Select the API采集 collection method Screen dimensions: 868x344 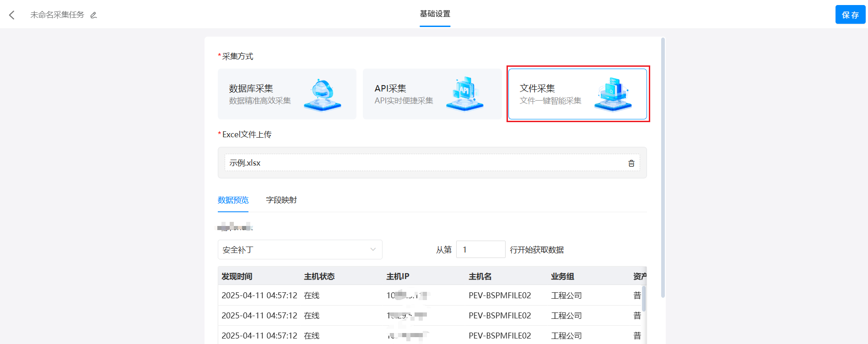click(404, 94)
